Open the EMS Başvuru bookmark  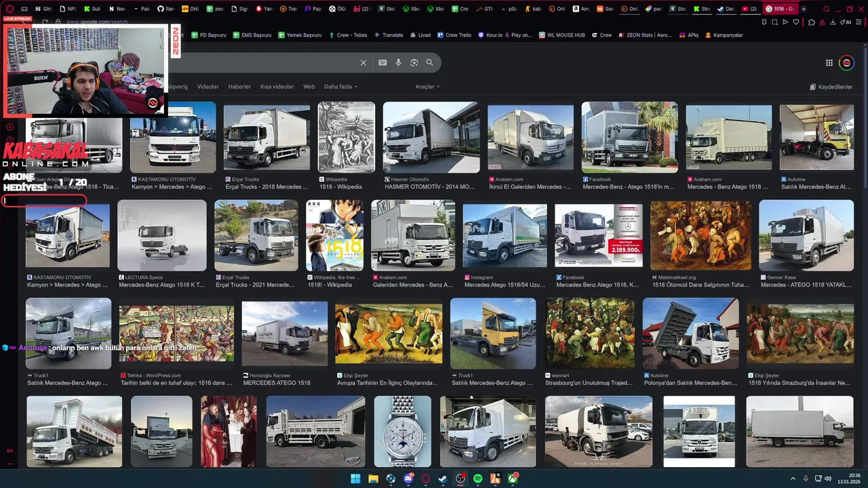[x=252, y=35]
